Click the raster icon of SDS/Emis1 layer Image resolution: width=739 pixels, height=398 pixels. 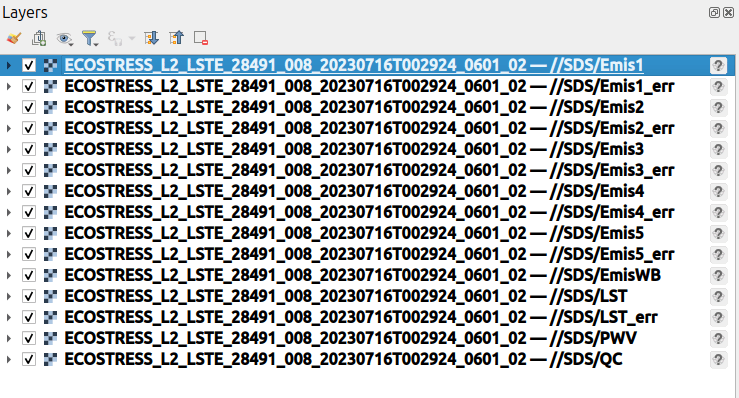click(x=50, y=65)
